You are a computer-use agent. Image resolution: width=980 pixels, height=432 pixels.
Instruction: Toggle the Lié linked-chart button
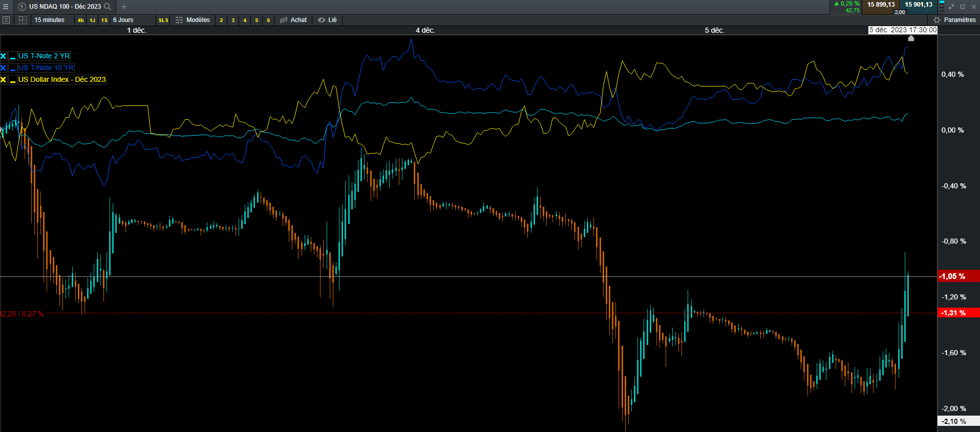(x=328, y=20)
